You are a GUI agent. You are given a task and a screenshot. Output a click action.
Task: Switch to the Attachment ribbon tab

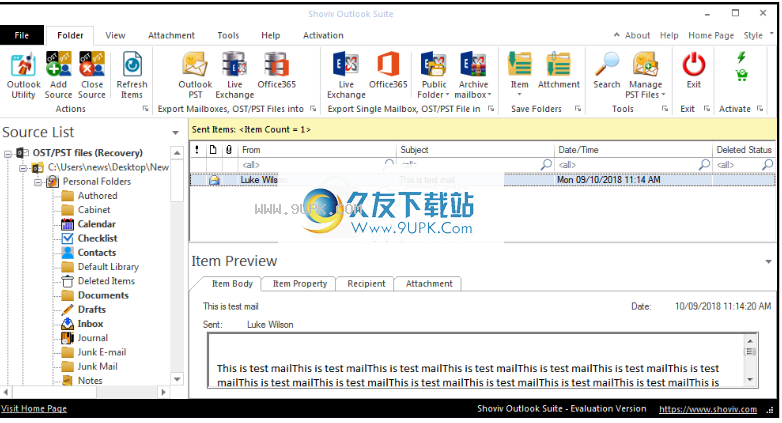(171, 35)
